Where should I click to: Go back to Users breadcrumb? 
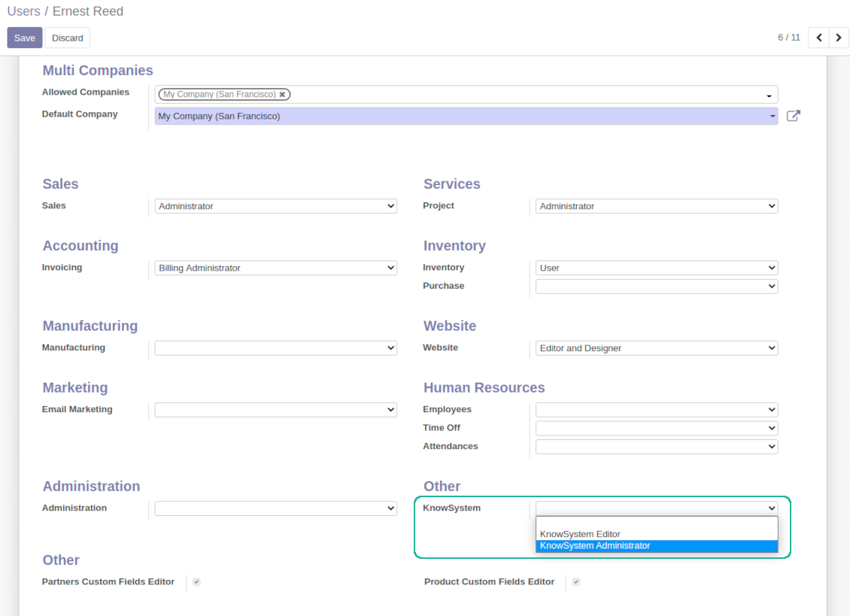[23, 11]
